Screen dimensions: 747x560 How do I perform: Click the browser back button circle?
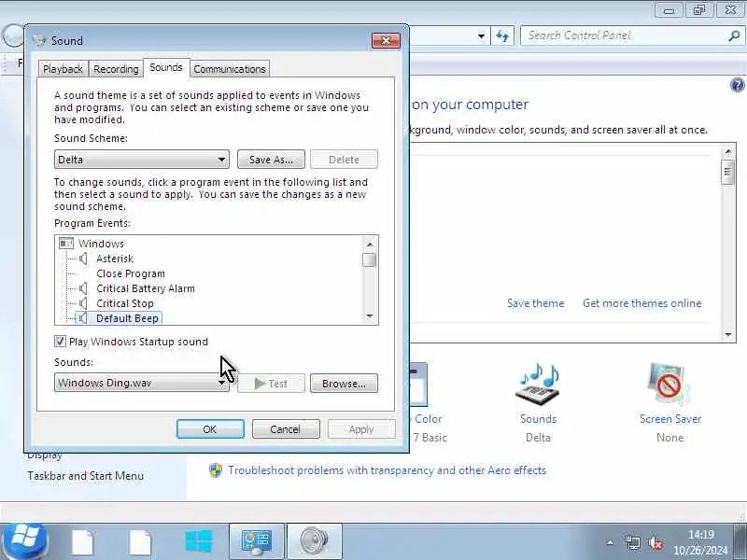pos(13,35)
